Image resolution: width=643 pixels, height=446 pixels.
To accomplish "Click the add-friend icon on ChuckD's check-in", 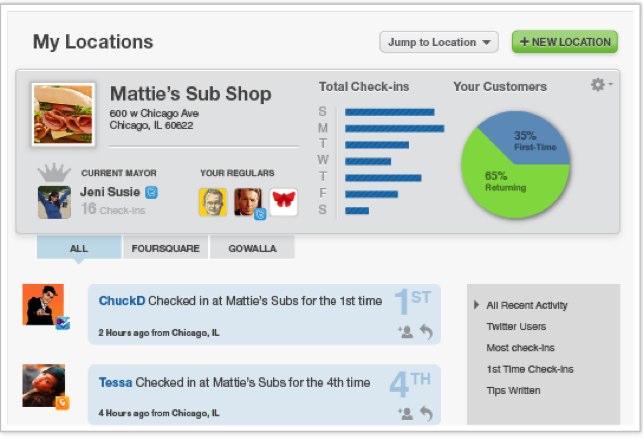I will [x=405, y=332].
